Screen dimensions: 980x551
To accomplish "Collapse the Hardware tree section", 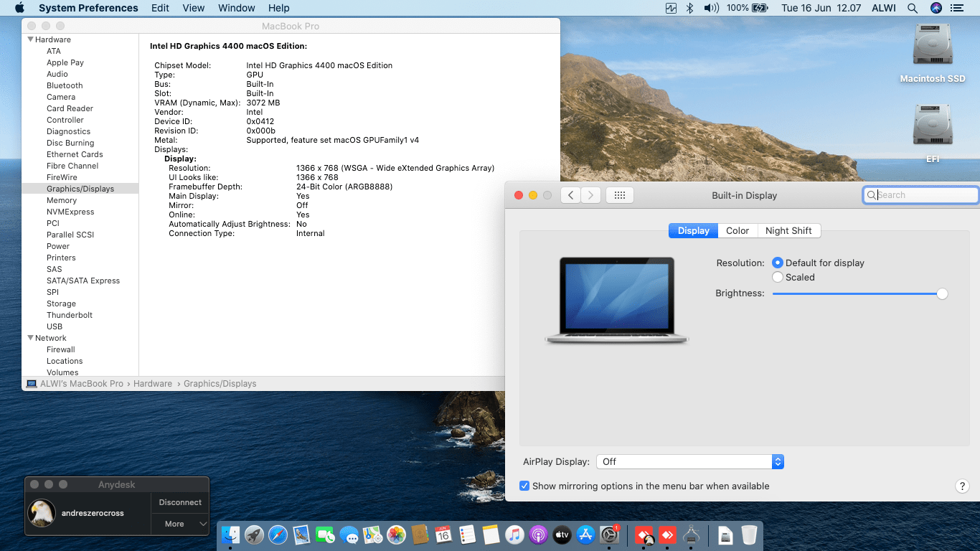I will pyautogui.click(x=31, y=39).
